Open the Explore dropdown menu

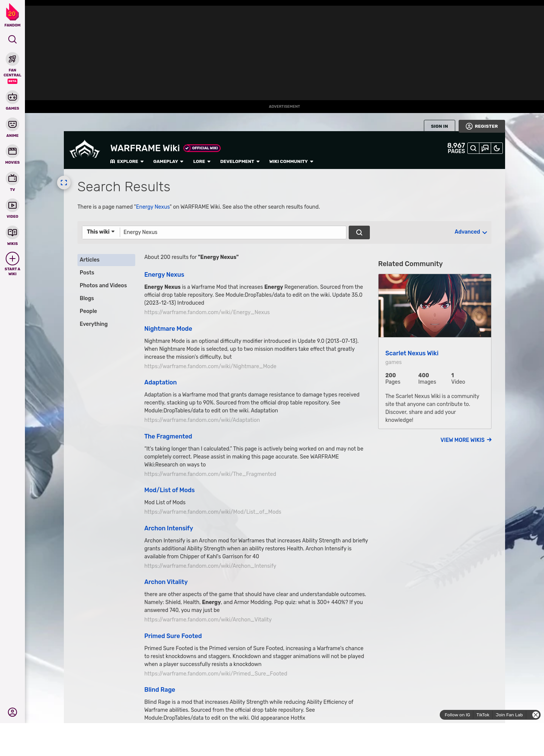point(127,161)
